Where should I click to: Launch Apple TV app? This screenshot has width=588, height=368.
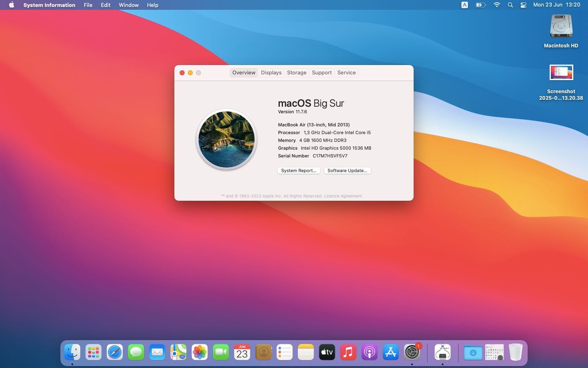coord(327,352)
